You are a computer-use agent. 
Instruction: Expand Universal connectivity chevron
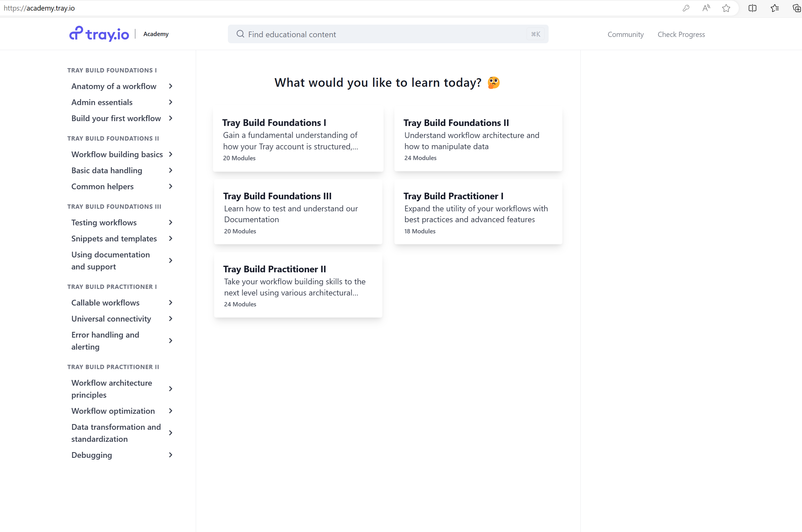[171, 319]
